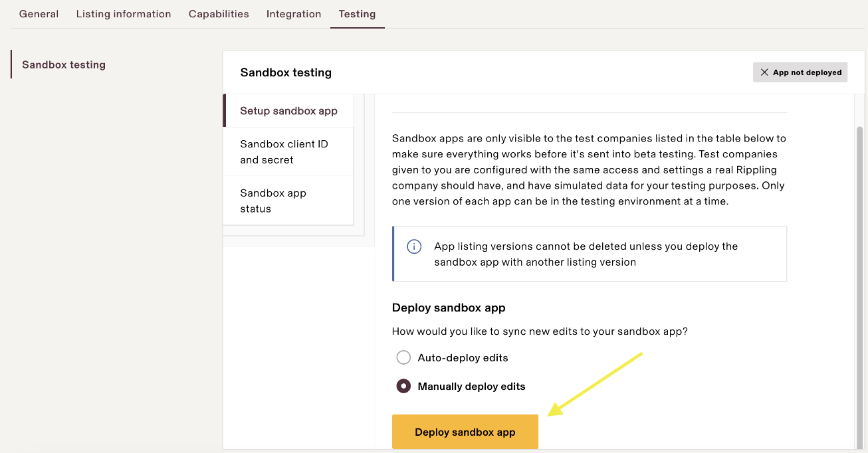Image resolution: width=868 pixels, height=453 pixels.
Task: Click the Deploy sandbox app section heading
Action: click(449, 308)
